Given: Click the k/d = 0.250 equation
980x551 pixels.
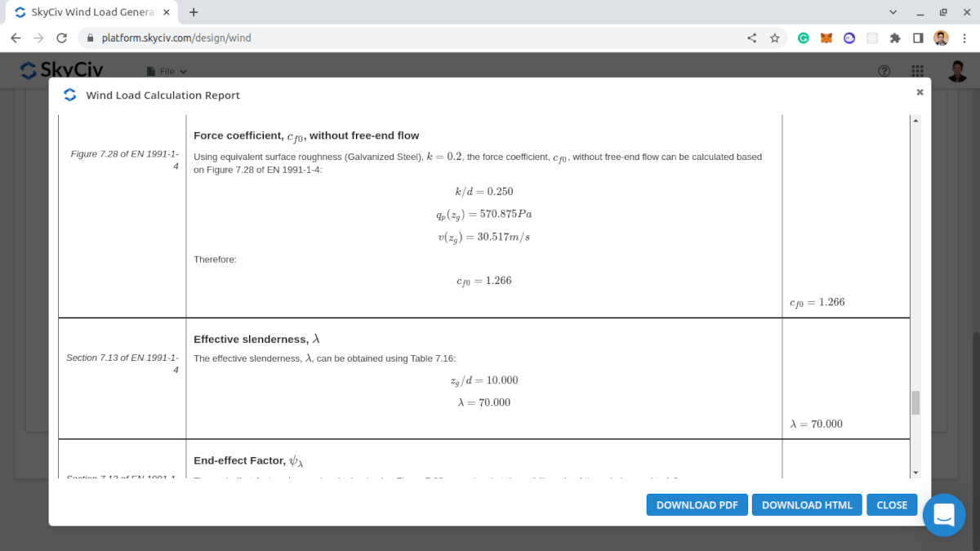Looking at the screenshot, I should pos(484,191).
